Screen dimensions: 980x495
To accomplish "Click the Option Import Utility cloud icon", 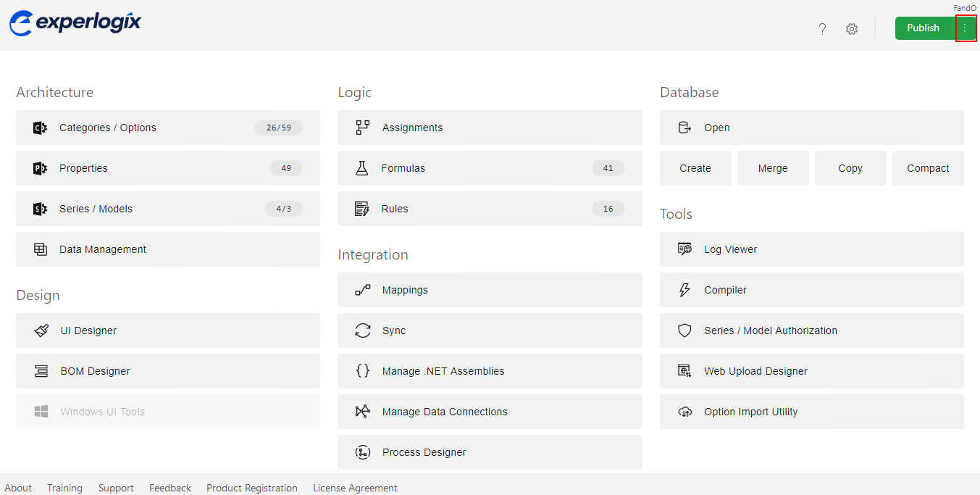I will (684, 412).
